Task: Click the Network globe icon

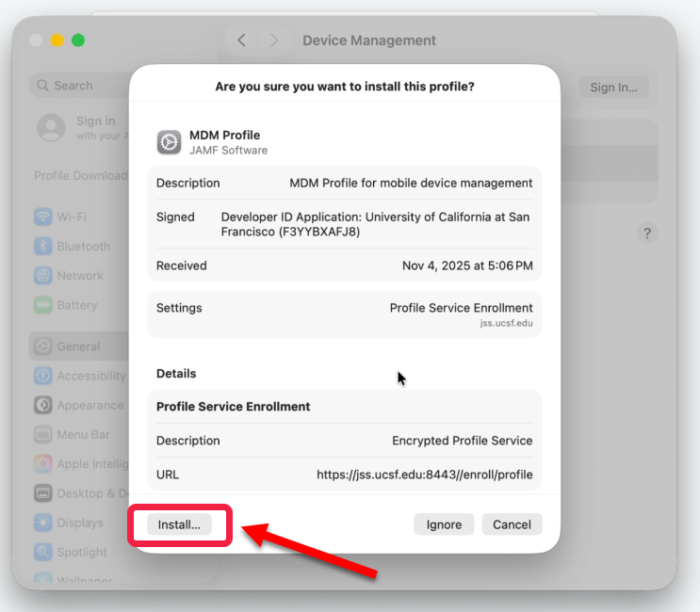Action: point(43,276)
